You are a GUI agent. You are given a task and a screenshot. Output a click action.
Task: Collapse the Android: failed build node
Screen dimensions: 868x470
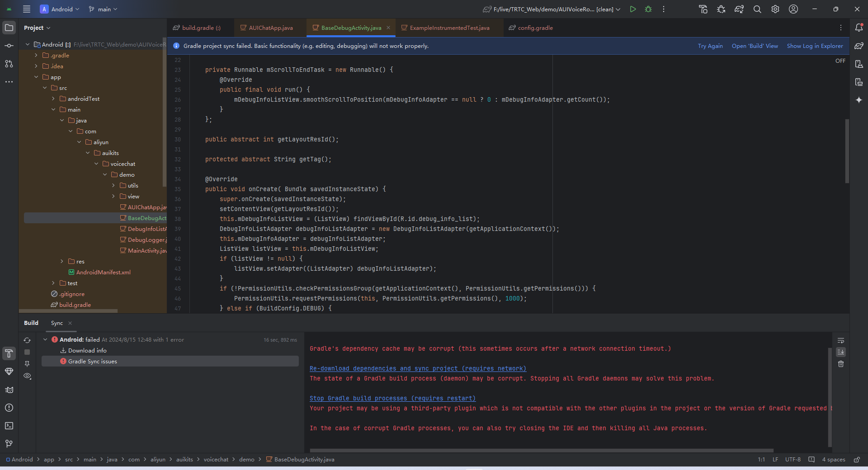click(45, 339)
